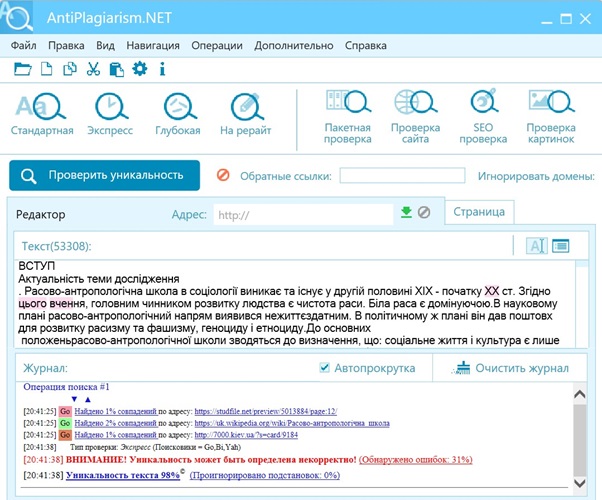Open the Справка menu

pyautogui.click(x=366, y=45)
